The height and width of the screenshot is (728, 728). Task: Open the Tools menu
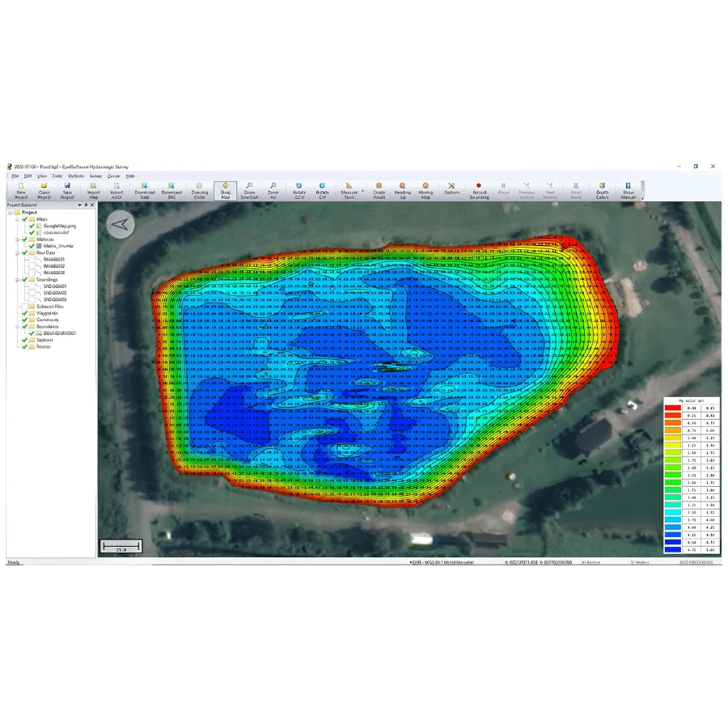[x=57, y=176]
